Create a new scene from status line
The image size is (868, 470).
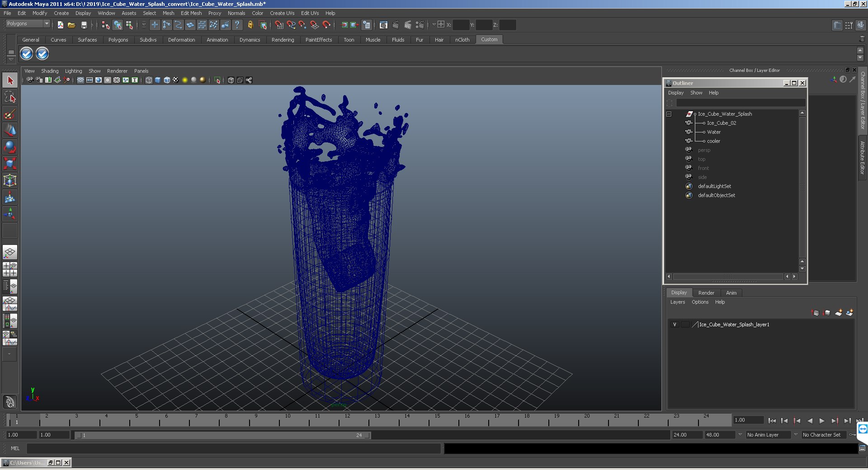(x=61, y=25)
